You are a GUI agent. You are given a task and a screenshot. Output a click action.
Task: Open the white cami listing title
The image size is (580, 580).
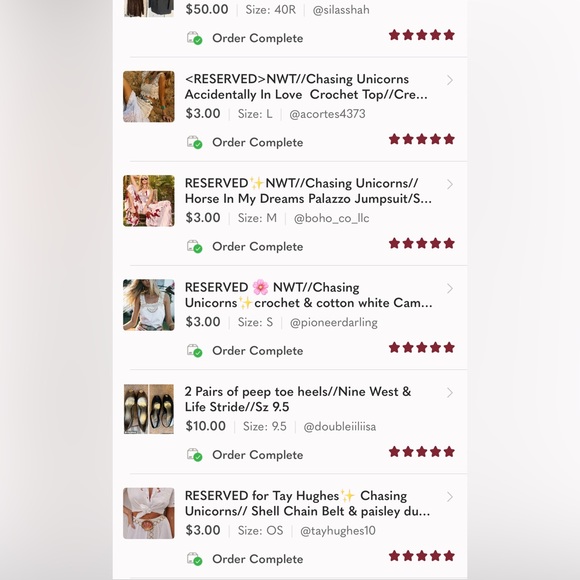308,295
